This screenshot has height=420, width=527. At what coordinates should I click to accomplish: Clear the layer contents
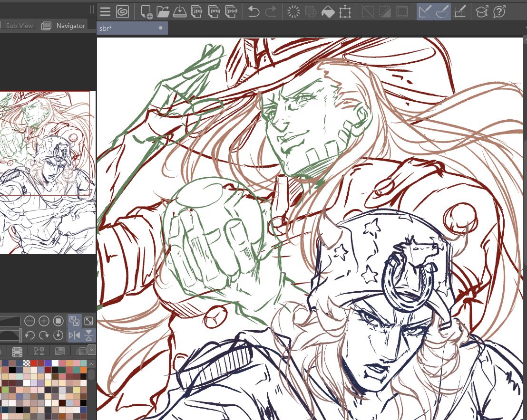tap(293, 12)
